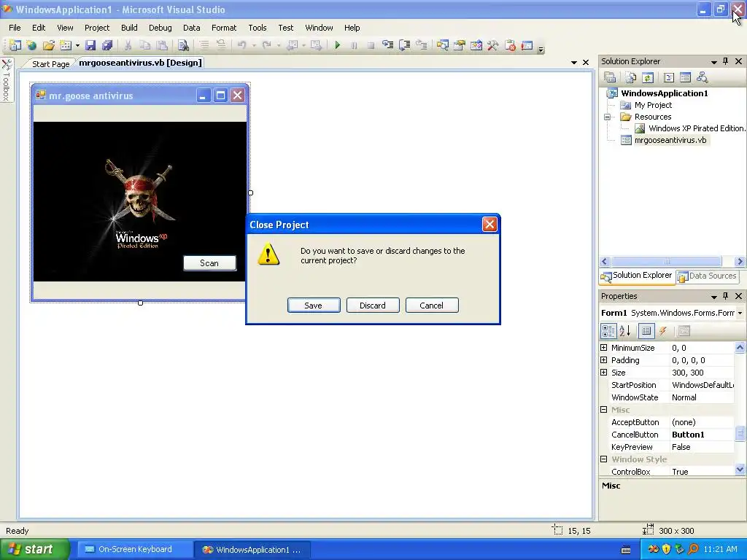Expand the Size property
The height and width of the screenshot is (560, 747).
[x=603, y=373]
